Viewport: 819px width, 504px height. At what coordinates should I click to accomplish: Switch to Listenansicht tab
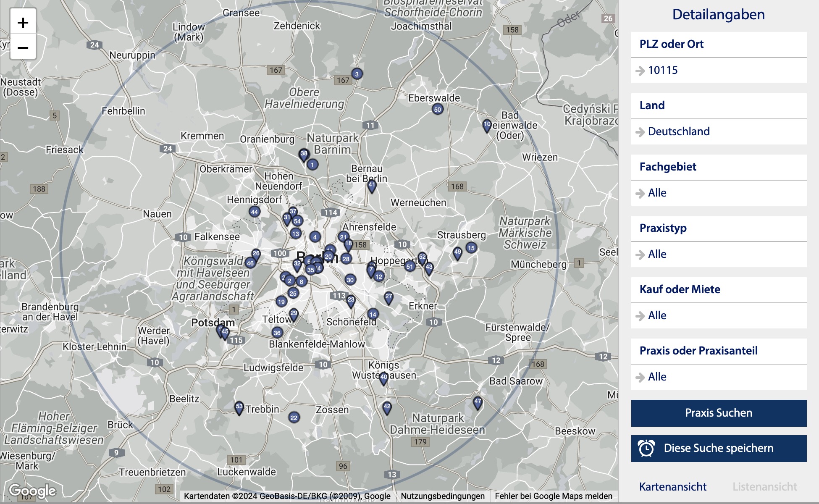pos(764,487)
